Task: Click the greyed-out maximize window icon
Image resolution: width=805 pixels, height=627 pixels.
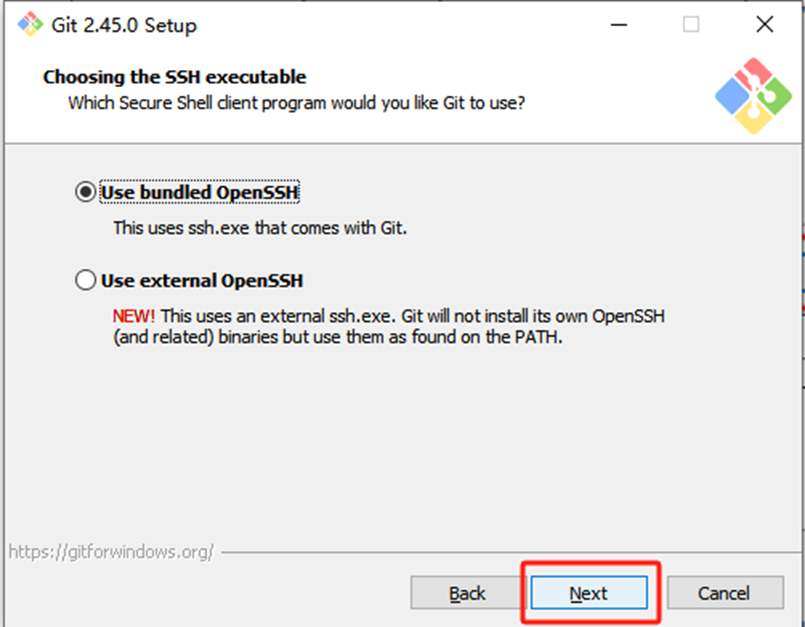Action: 691,24
